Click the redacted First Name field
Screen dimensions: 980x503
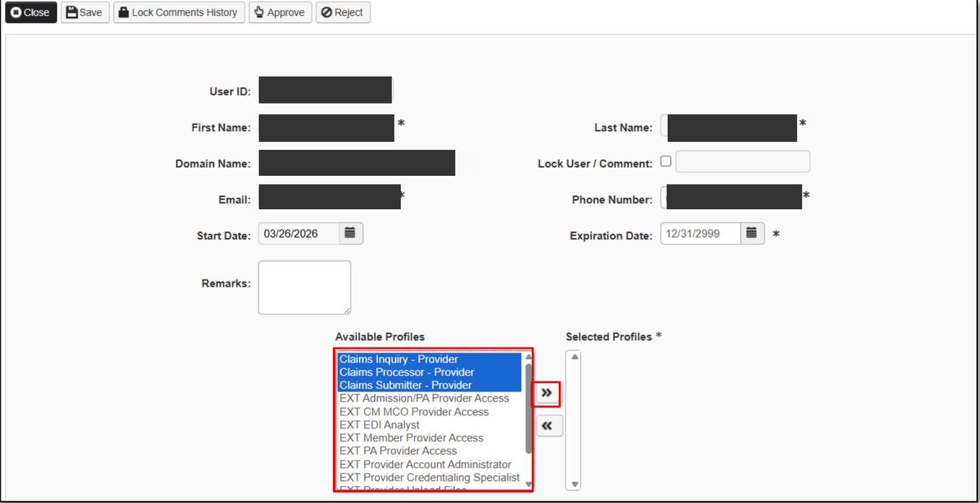326,127
